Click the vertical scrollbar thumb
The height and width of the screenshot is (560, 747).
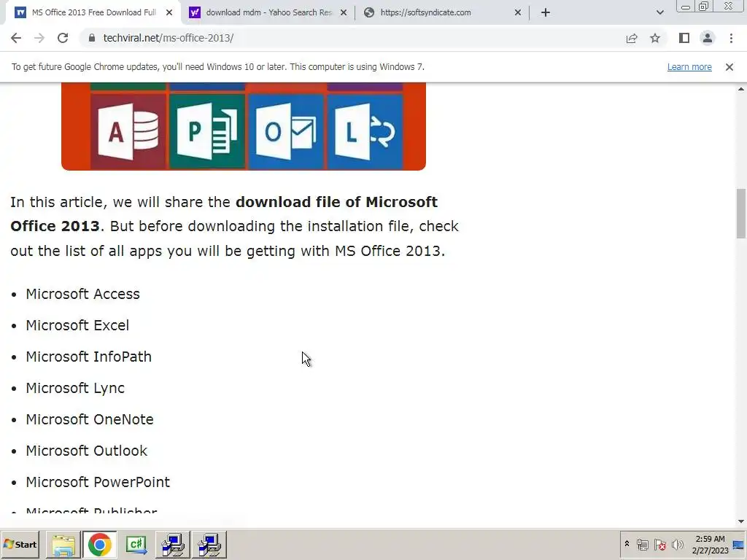[x=741, y=214]
